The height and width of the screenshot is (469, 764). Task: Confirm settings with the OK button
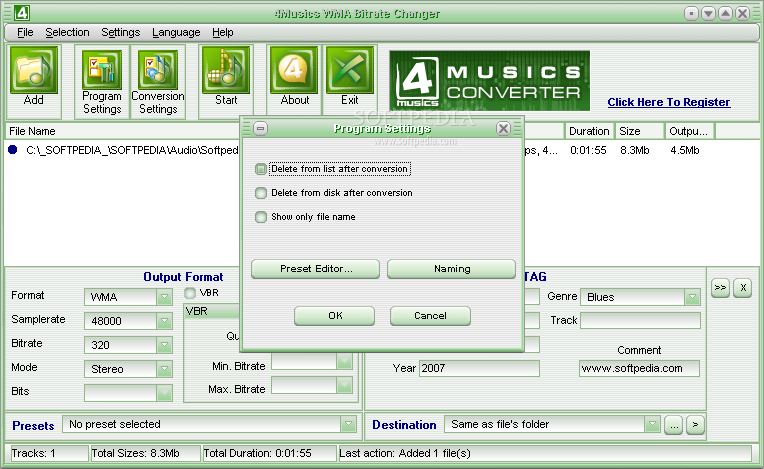334,316
